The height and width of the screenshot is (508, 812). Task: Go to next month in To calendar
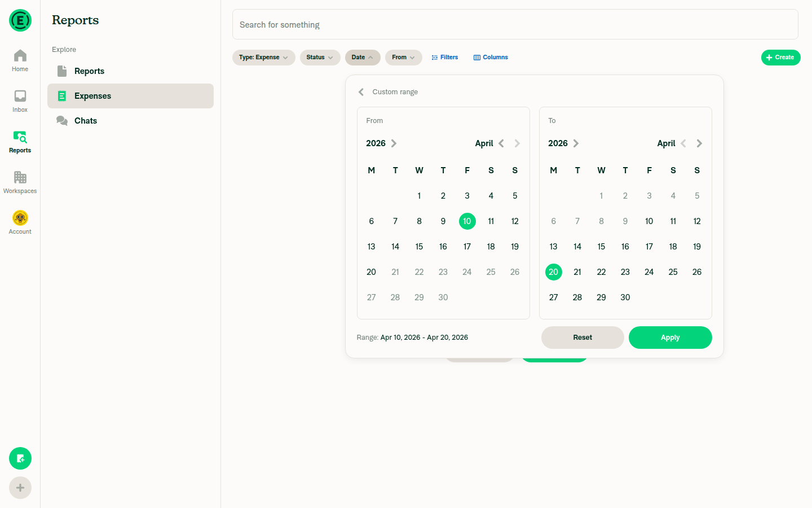pyautogui.click(x=699, y=143)
